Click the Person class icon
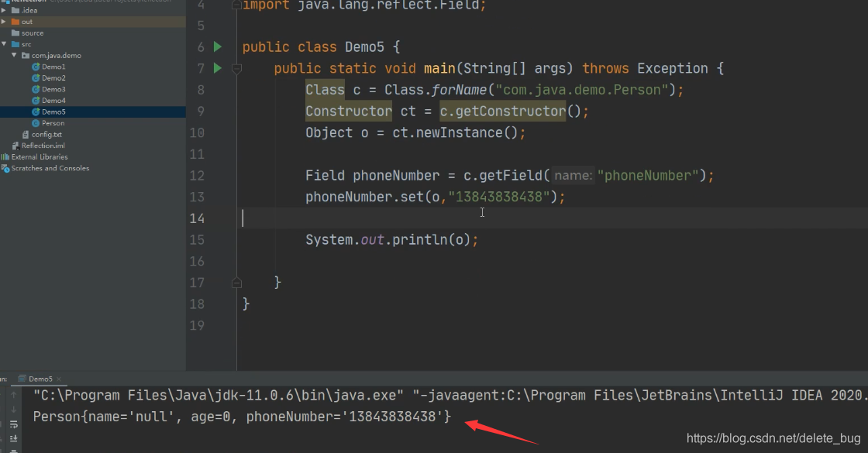 tap(36, 123)
